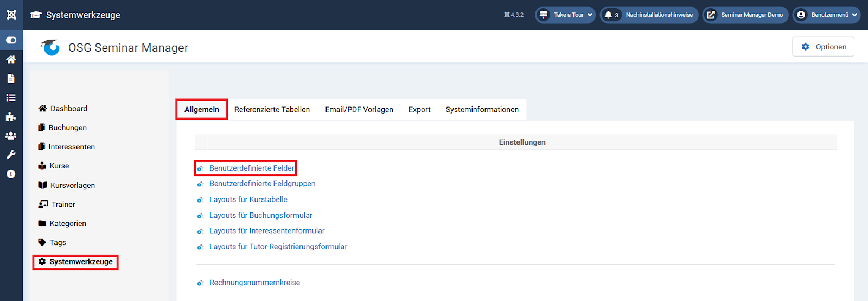Viewport: 868px width, 301px height.
Task: Switch to the Export tab
Action: point(419,109)
